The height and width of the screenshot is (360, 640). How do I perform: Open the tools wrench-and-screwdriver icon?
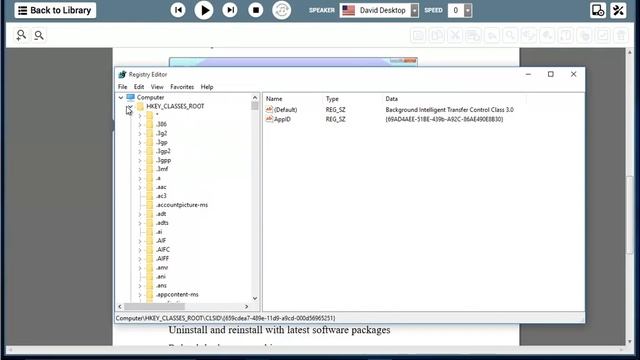coord(618,10)
